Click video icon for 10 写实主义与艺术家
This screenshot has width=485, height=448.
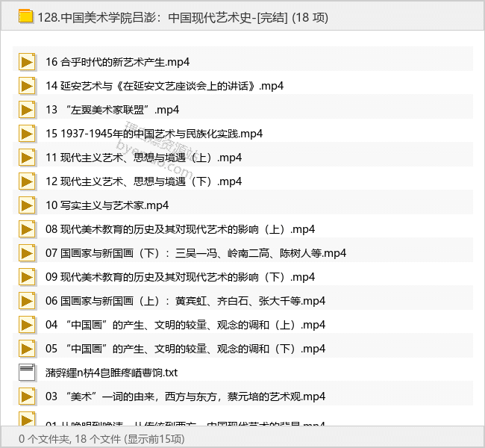click(x=28, y=205)
